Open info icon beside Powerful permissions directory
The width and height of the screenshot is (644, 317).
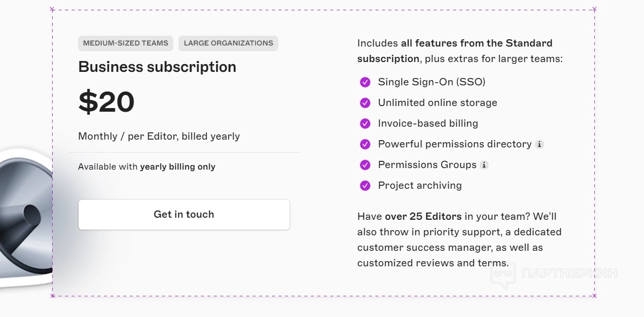point(540,144)
